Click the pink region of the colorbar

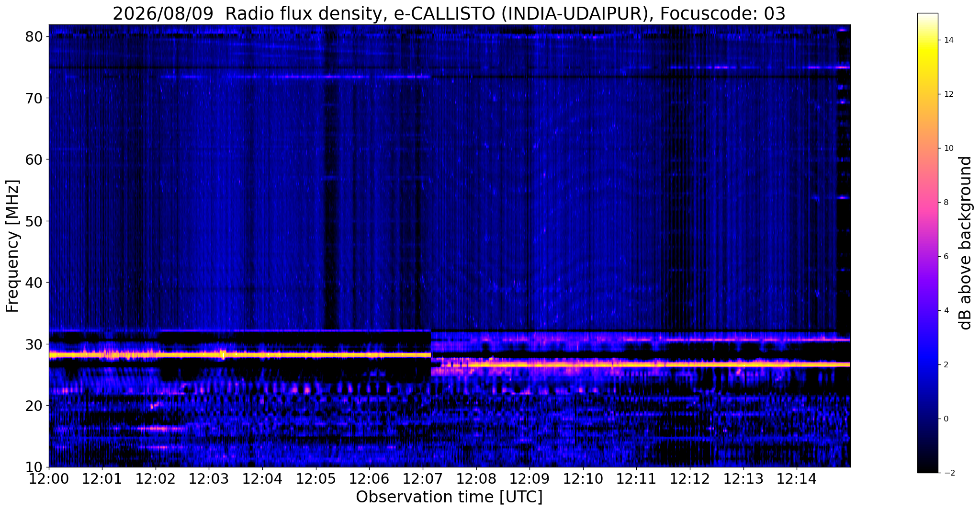(927, 192)
